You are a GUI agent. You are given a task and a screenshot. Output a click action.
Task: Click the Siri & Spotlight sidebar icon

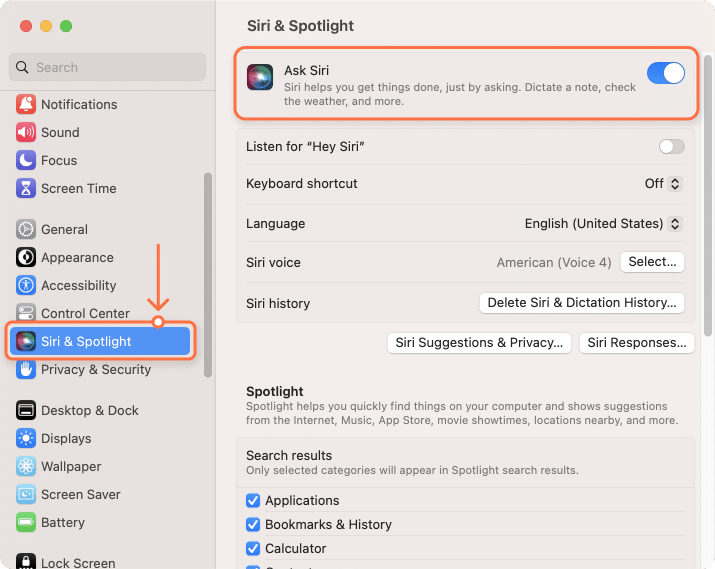[x=26, y=341]
